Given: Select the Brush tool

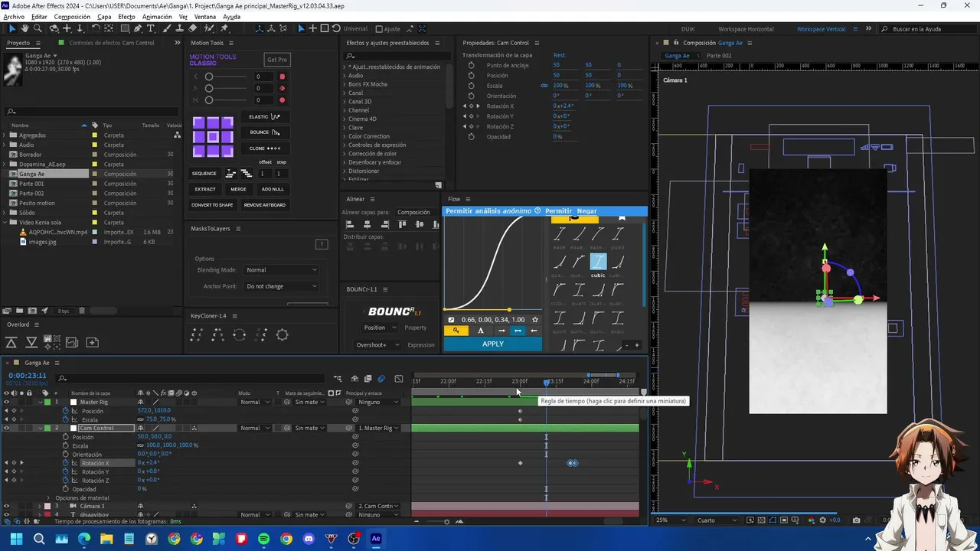Looking at the screenshot, I should click(167, 28).
